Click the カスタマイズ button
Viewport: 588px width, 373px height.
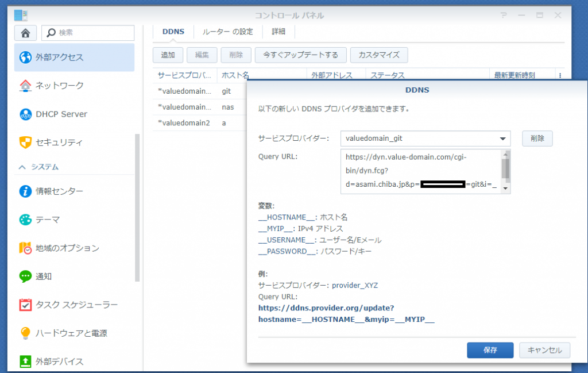click(379, 55)
